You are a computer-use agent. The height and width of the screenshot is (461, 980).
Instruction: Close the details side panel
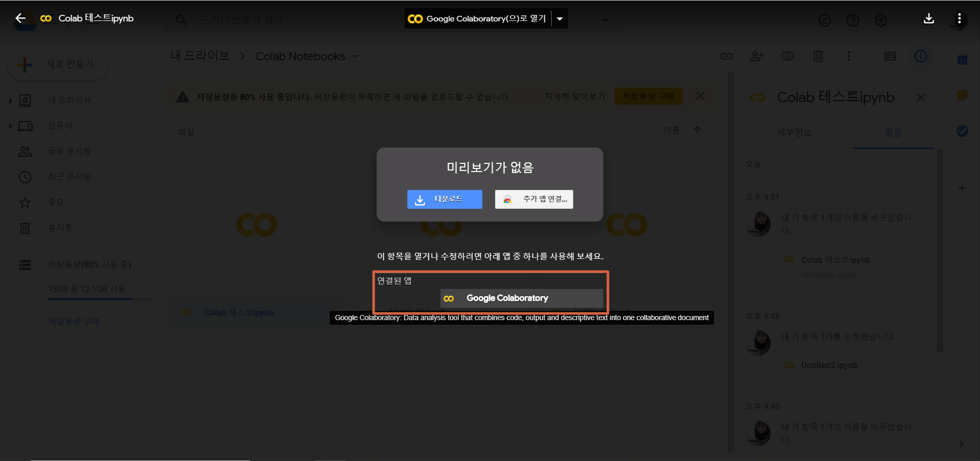(x=921, y=97)
